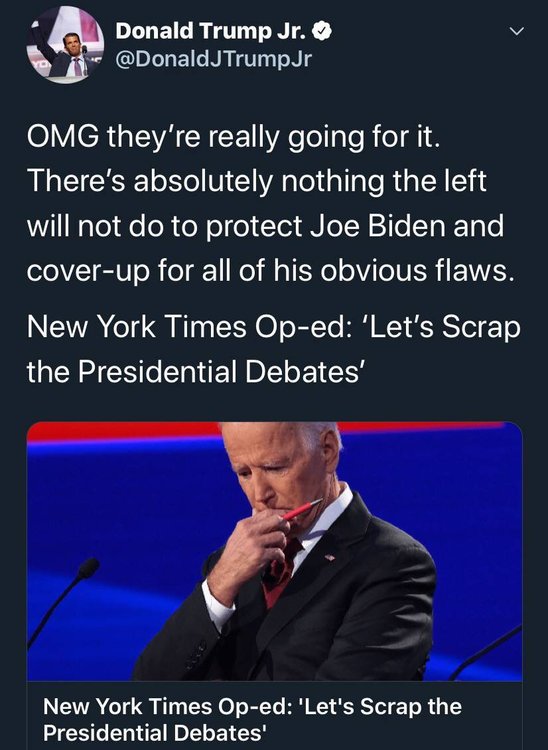
Task: Open the tweet options chevron menu
Action: coord(516,32)
